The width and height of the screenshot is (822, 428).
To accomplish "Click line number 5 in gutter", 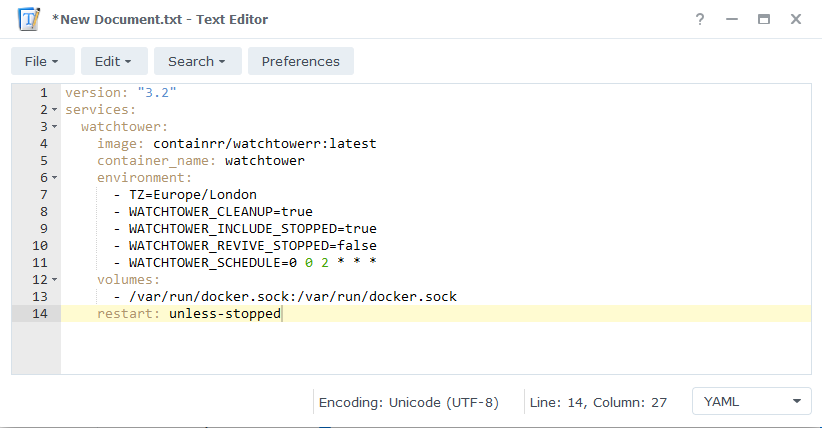I will click(x=44, y=160).
